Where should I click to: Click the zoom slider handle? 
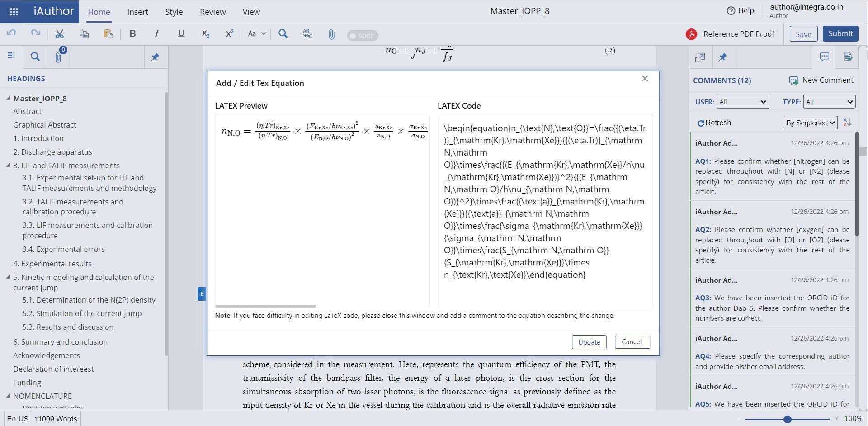(x=787, y=419)
